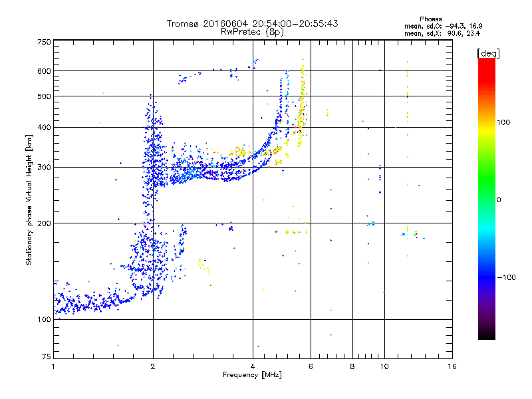
Task: Click the x-axis tick label '1'
Action: (53, 366)
